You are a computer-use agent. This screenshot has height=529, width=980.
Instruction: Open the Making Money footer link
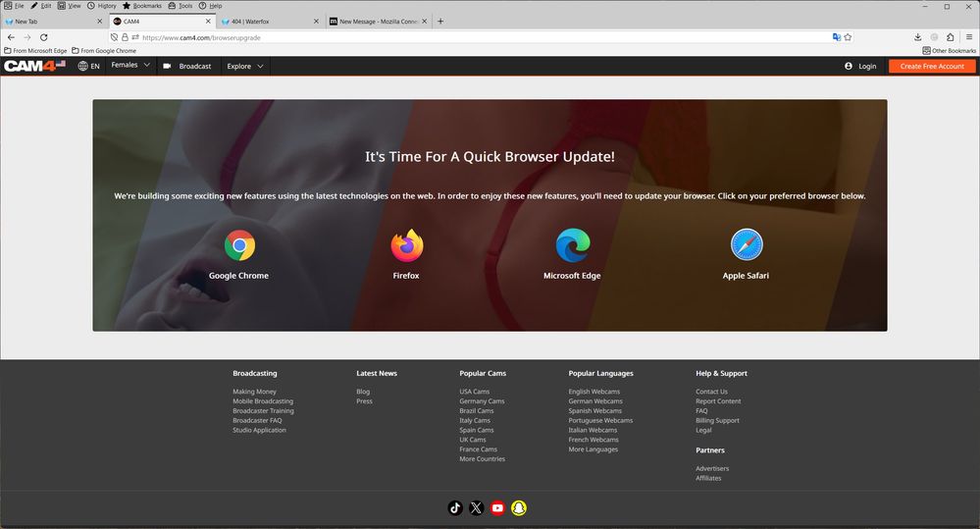254,392
